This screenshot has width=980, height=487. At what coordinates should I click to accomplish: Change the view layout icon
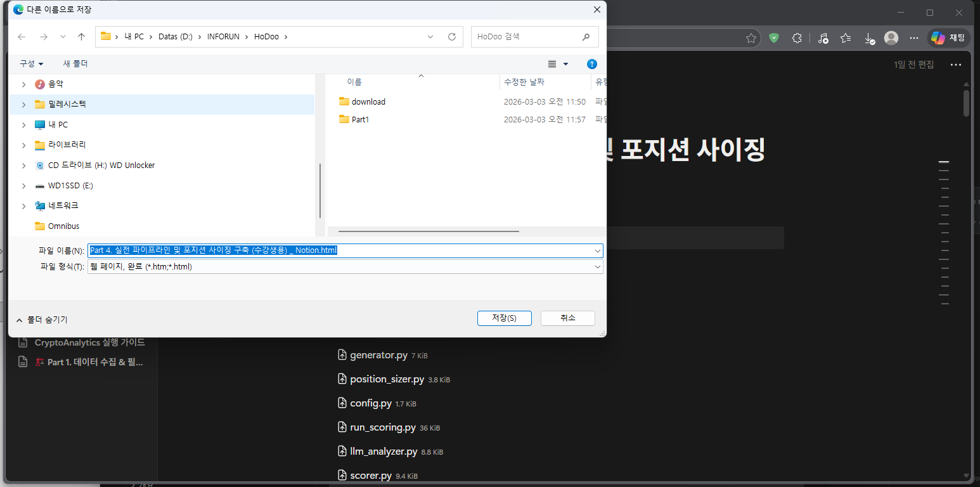(x=552, y=64)
